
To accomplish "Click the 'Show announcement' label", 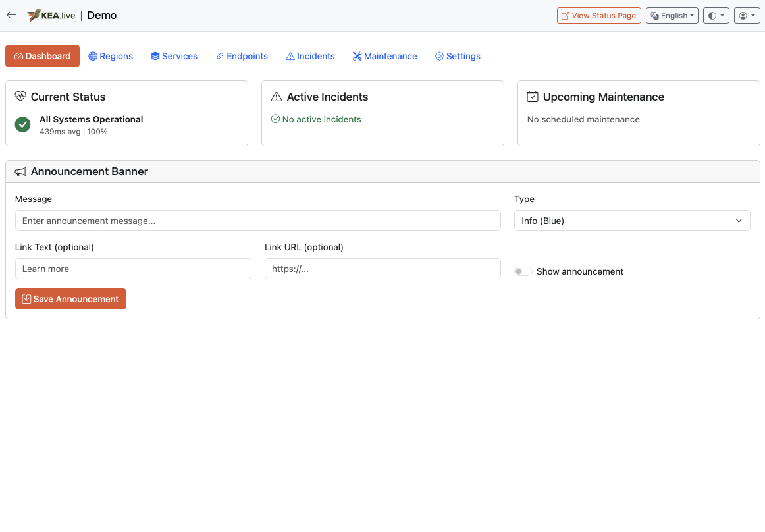I will 579,271.
